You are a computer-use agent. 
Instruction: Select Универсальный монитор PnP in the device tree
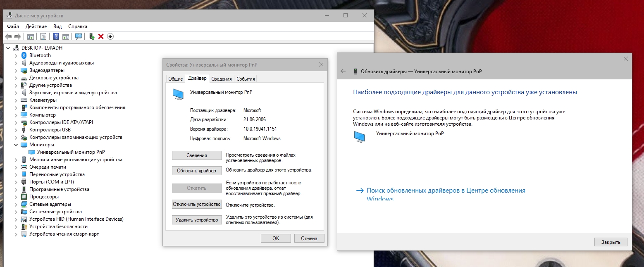tap(71, 152)
